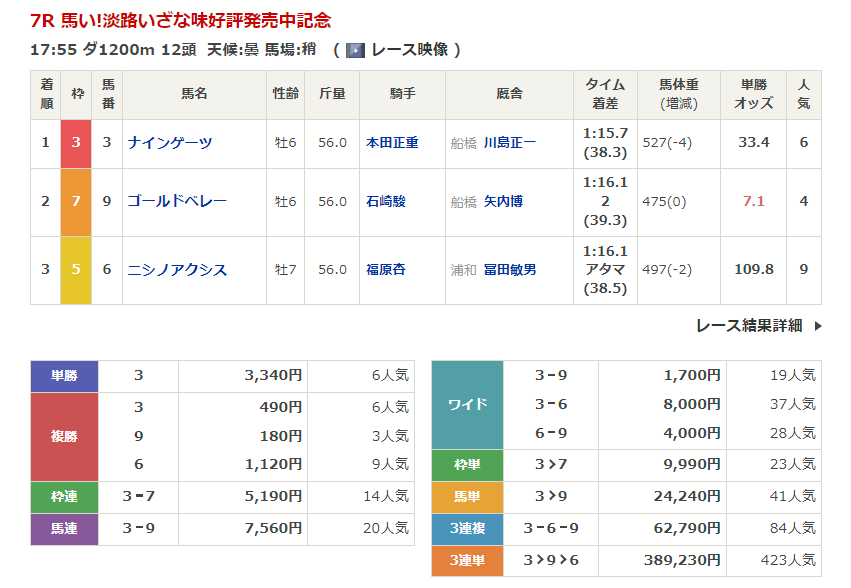The height and width of the screenshot is (588, 851).
Task: Open jockey 福原杏 profile
Action: pos(385,270)
